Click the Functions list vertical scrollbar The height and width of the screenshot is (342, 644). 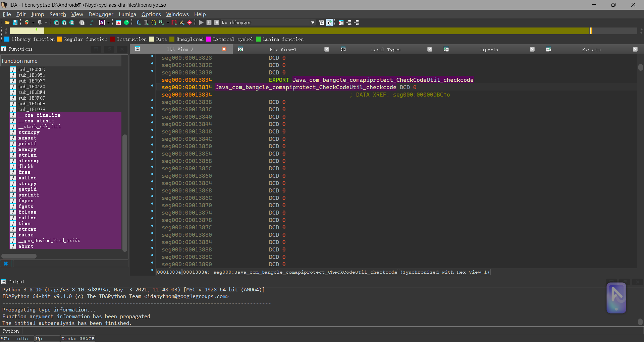click(125, 192)
